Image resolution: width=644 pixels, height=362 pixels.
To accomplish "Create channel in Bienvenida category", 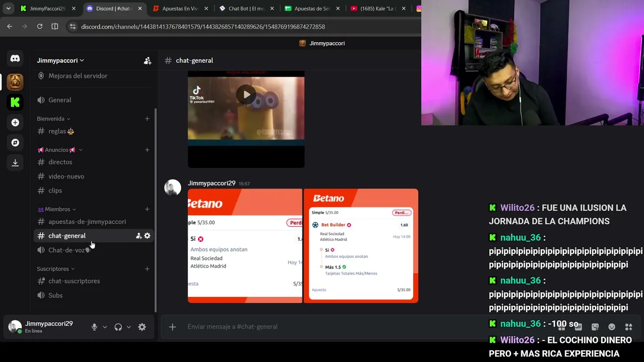I will 147,119.
